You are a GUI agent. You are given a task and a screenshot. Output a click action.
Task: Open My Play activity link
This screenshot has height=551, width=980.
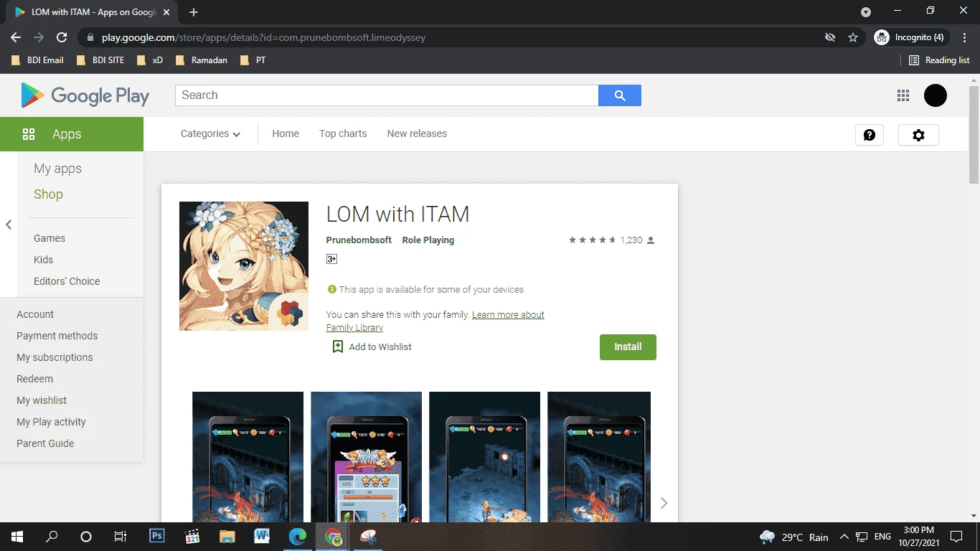tap(51, 422)
